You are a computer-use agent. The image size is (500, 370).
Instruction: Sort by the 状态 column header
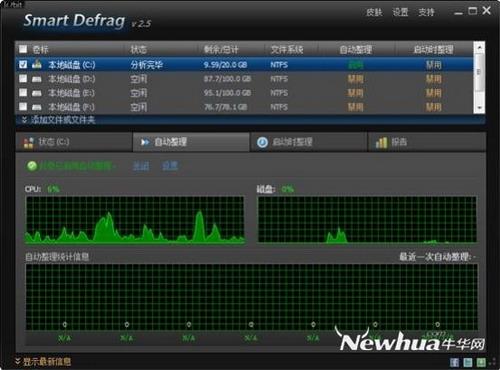[139, 50]
